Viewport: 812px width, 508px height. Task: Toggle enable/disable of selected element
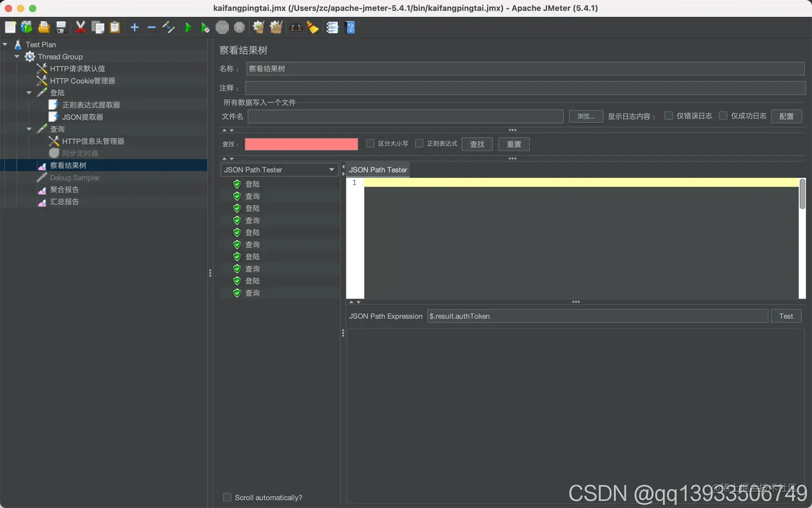169,27
